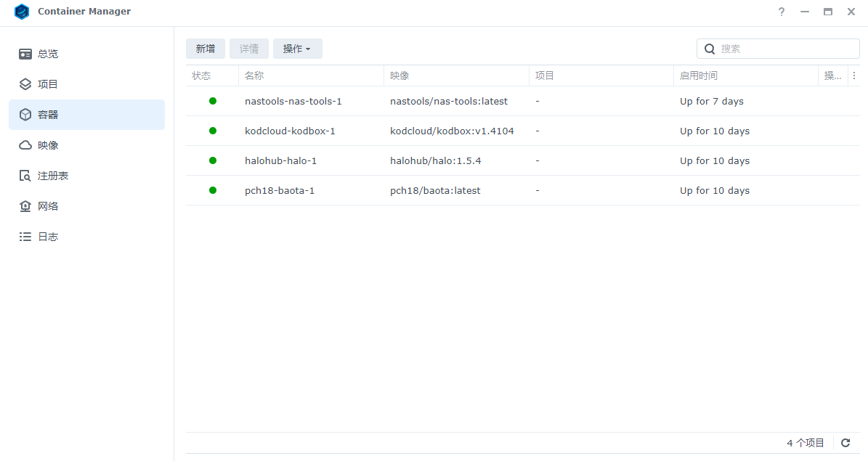Select the halohub-halo-1 container name
This screenshot has height=461, width=868.
pyautogui.click(x=280, y=161)
